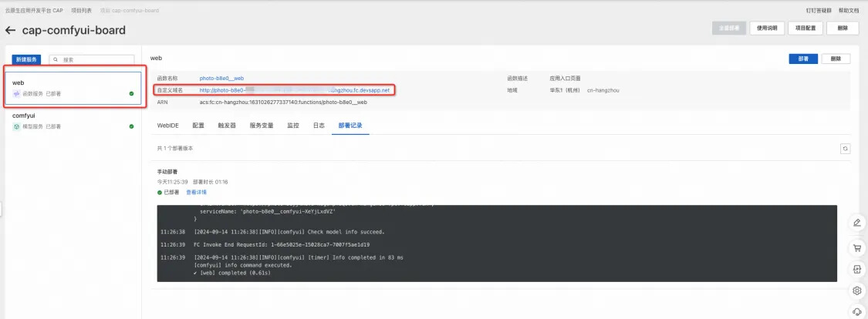This screenshot has height=319, width=868.
Task: Open the floating settings gear icon
Action: [x=857, y=290]
